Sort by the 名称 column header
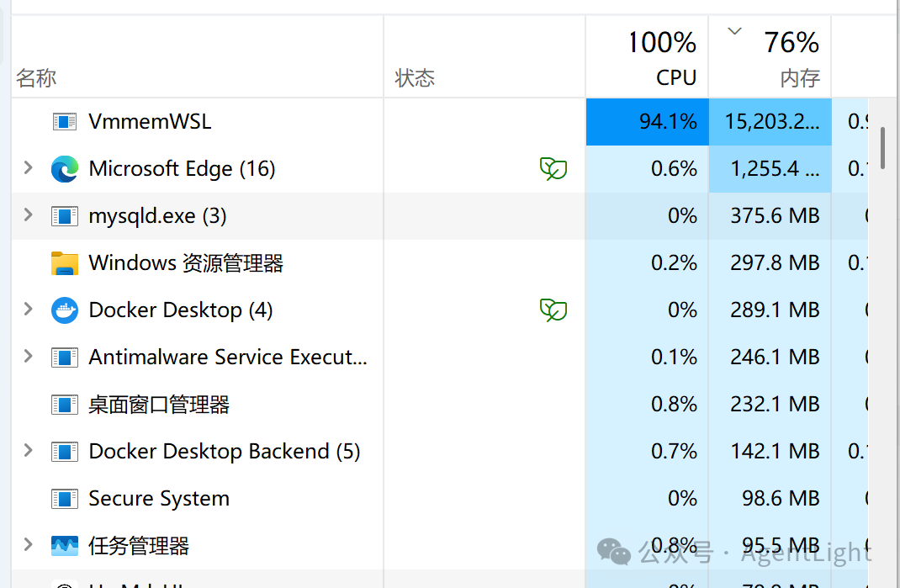This screenshot has height=588, width=900. [x=198, y=57]
